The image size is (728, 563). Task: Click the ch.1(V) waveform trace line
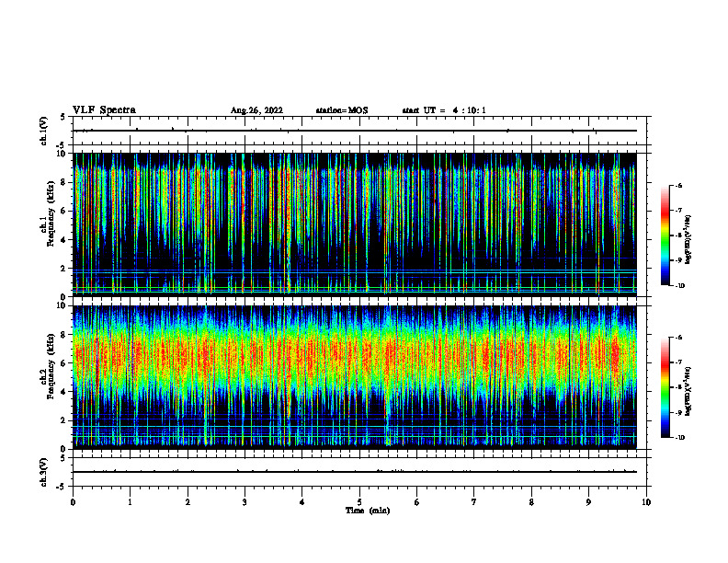(x=355, y=131)
